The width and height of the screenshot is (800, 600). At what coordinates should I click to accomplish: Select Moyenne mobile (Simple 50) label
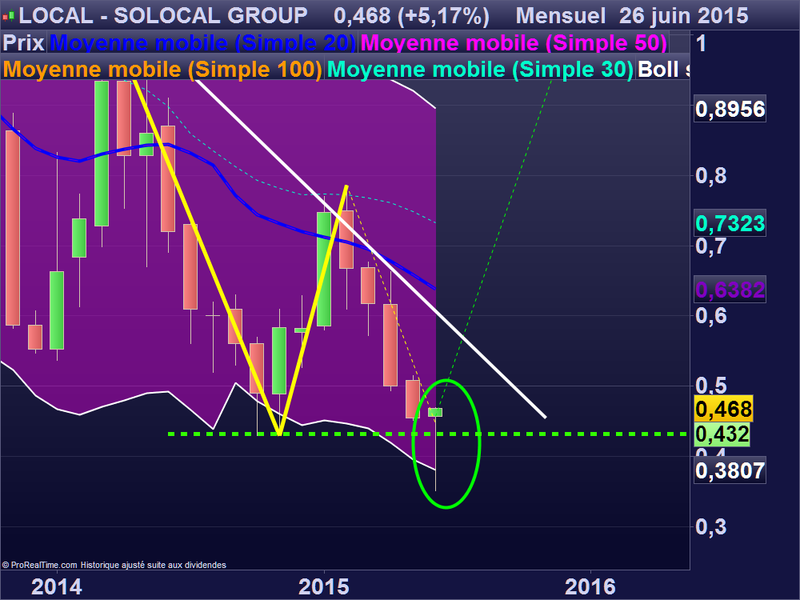(x=513, y=43)
